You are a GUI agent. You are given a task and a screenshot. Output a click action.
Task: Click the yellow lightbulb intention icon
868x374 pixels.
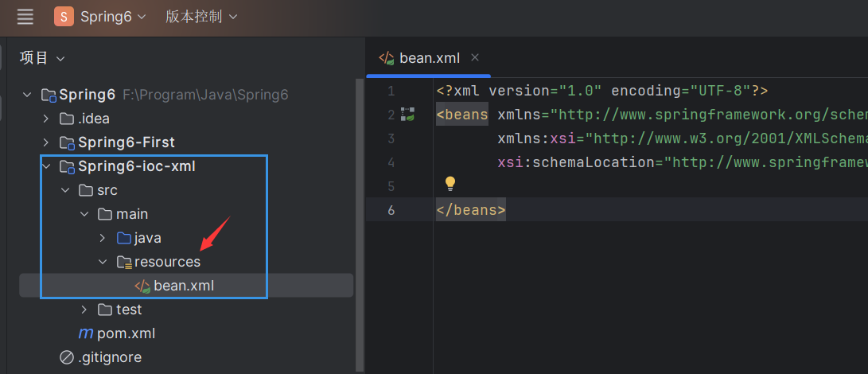pyautogui.click(x=450, y=183)
